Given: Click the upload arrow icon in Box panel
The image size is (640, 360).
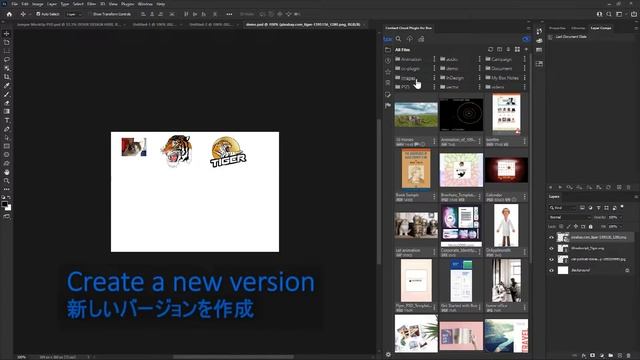Looking at the screenshot, I should [x=409, y=39].
